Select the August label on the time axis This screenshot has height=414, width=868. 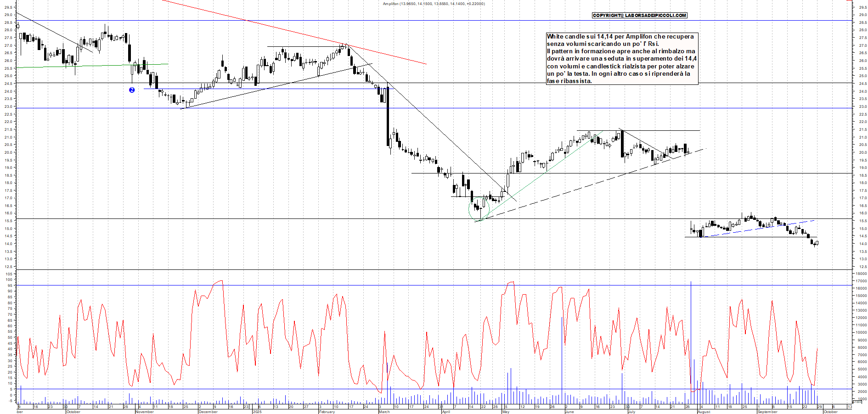[704, 412]
